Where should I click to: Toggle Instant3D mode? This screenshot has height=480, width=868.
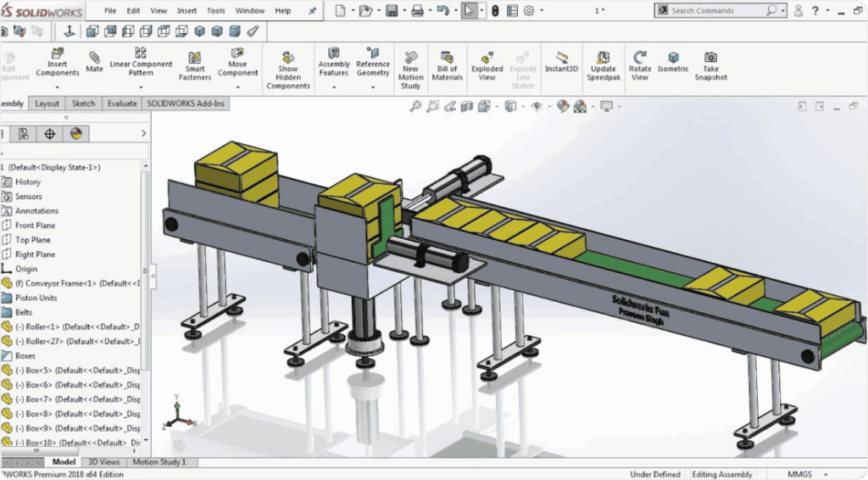coord(560,57)
